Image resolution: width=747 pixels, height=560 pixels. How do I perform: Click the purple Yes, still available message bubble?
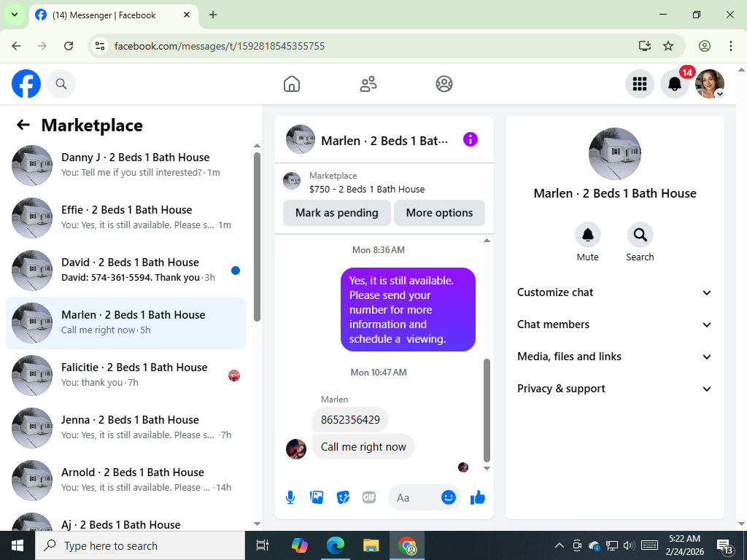[x=408, y=309]
